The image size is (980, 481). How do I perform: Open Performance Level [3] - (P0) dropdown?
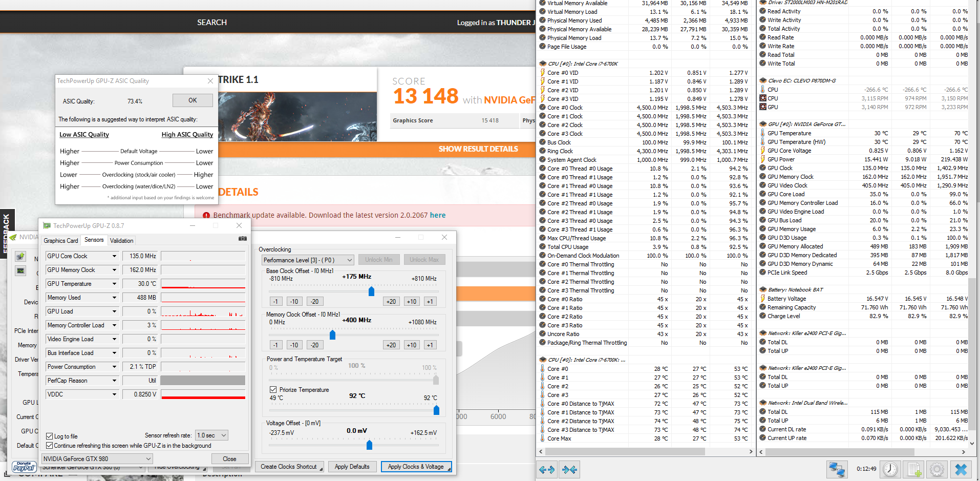(x=308, y=260)
